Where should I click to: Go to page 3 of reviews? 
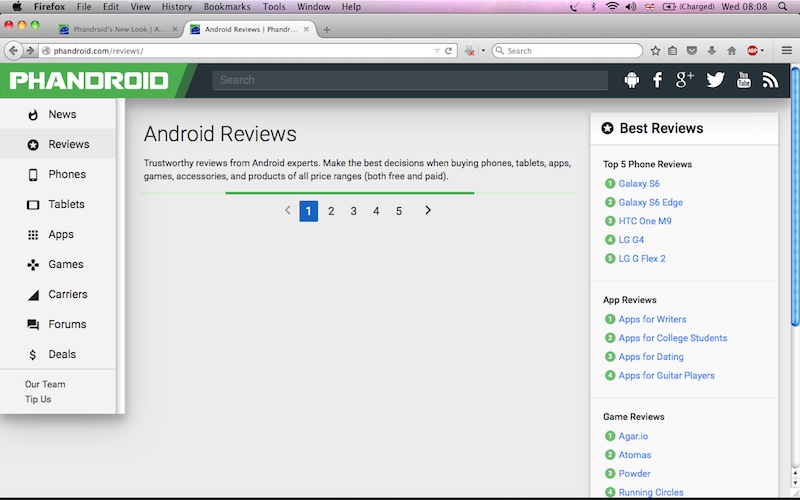pos(354,211)
